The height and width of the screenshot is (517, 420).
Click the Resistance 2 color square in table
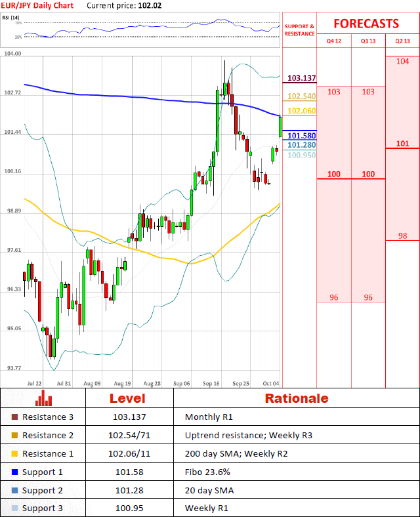tap(15, 436)
